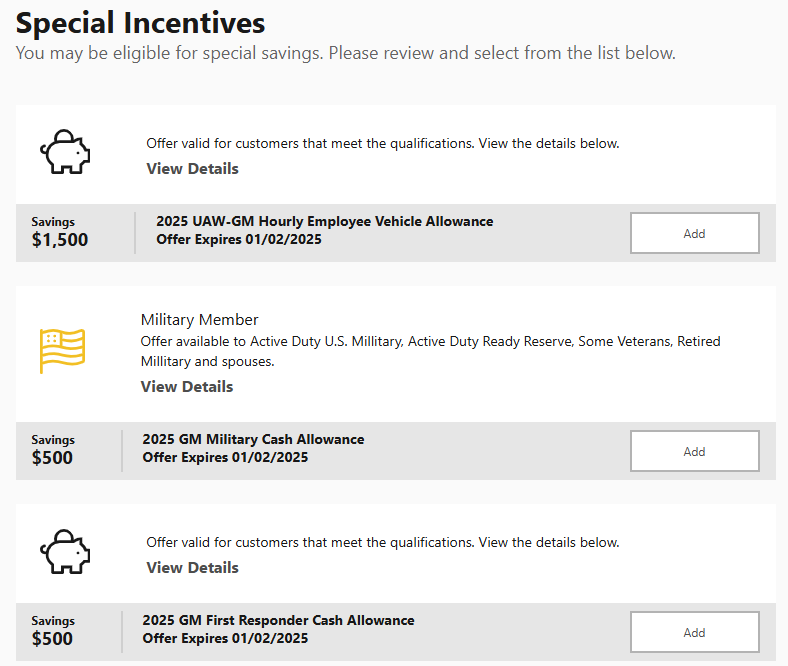Add the UAW-GM Hourly Employee Vehicle Allowance

tap(694, 233)
